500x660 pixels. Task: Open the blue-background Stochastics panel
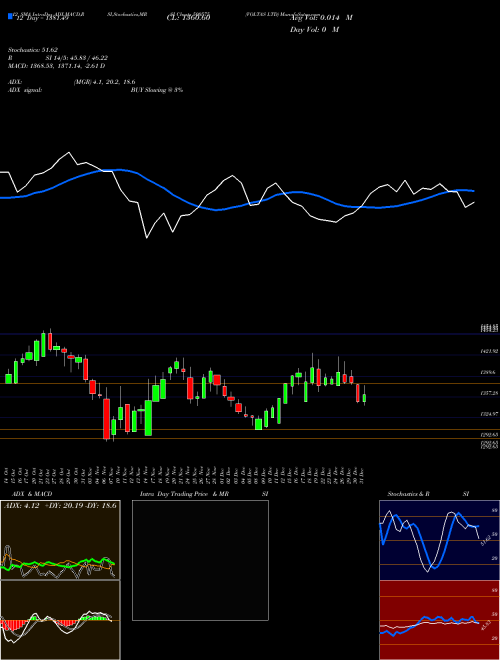click(x=439, y=540)
